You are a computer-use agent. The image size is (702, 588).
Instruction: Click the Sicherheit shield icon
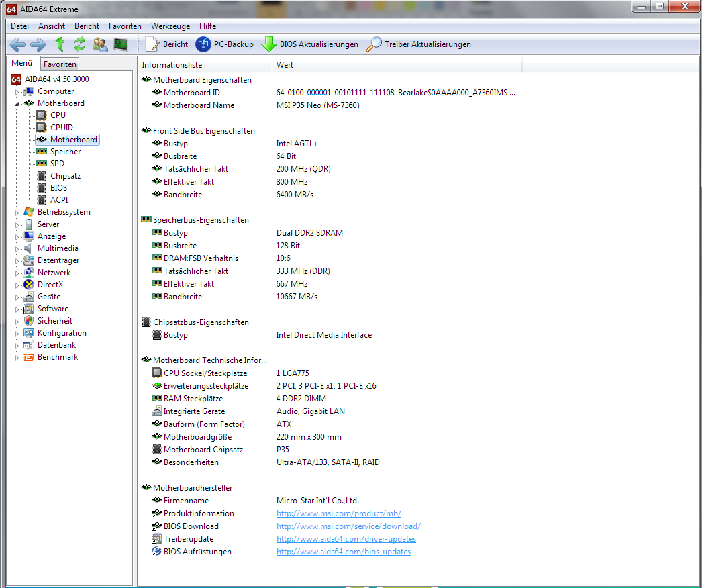29,321
